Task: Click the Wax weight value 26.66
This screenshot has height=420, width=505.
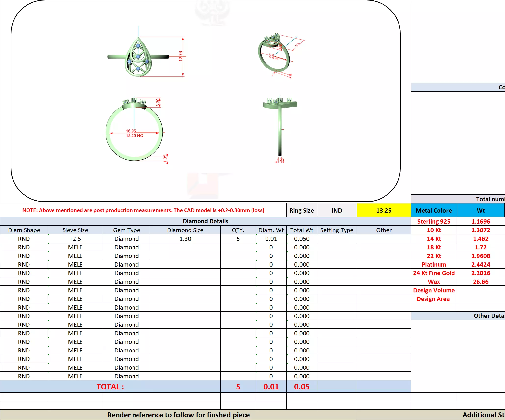Action: [x=480, y=282]
